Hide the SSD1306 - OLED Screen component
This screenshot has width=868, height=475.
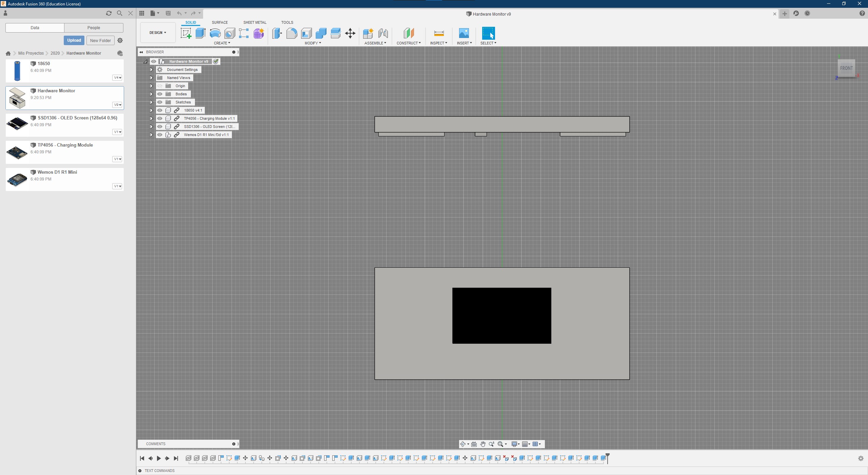click(160, 127)
